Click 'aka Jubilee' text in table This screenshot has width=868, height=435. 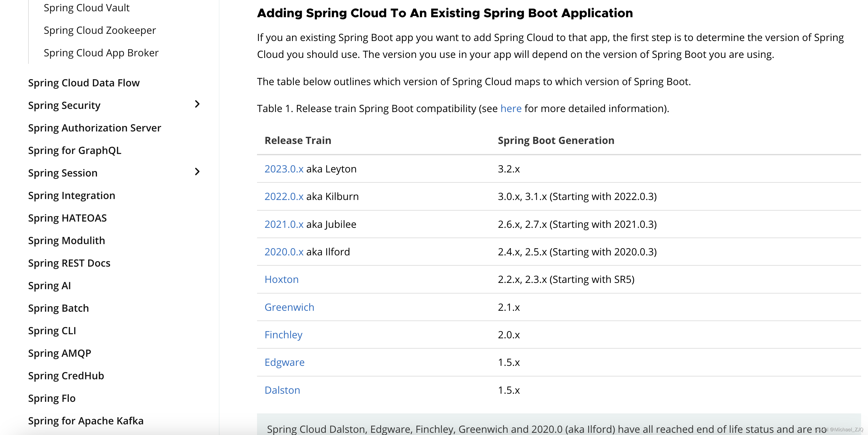coord(331,224)
